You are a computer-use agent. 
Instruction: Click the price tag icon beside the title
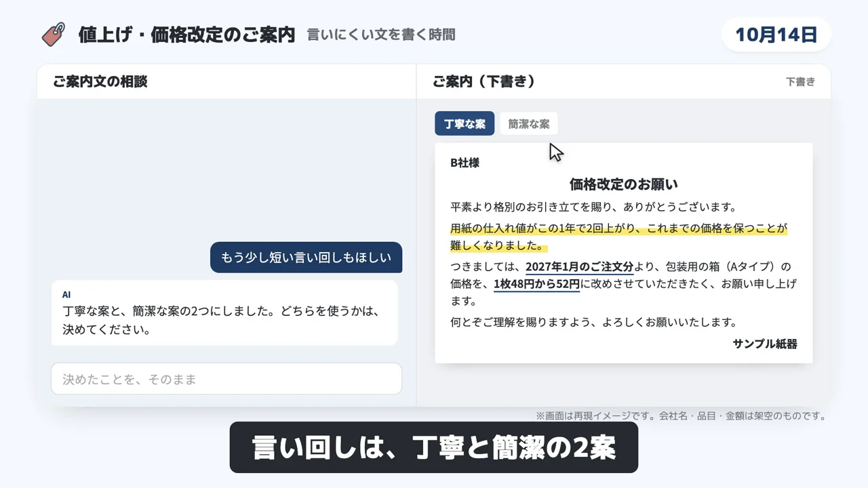54,35
